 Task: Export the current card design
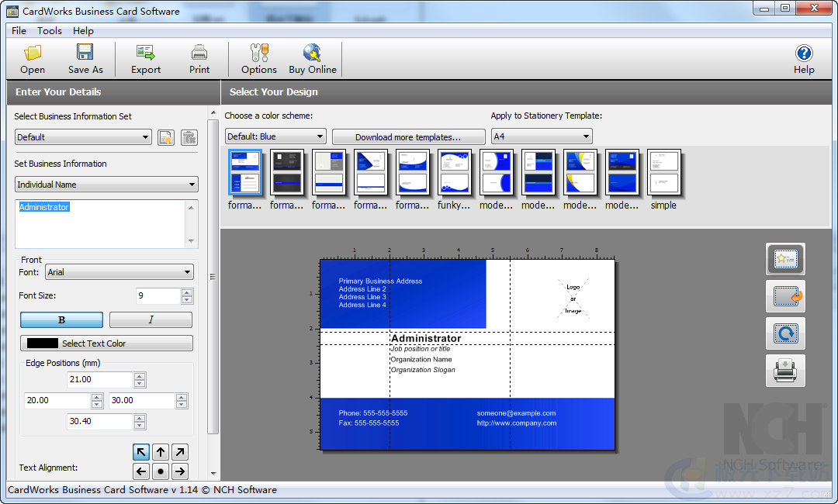tap(145, 58)
